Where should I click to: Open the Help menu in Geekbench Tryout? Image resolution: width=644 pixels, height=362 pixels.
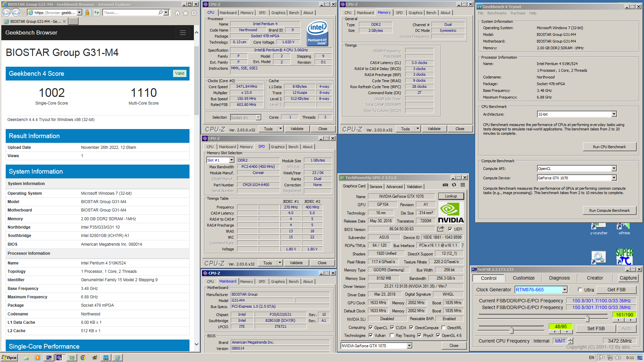click(533, 13)
